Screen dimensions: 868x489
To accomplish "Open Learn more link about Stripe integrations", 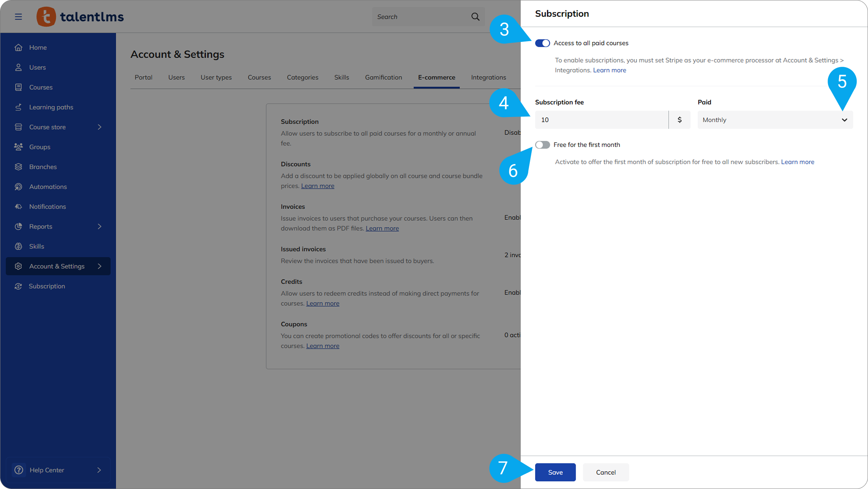I will (609, 70).
